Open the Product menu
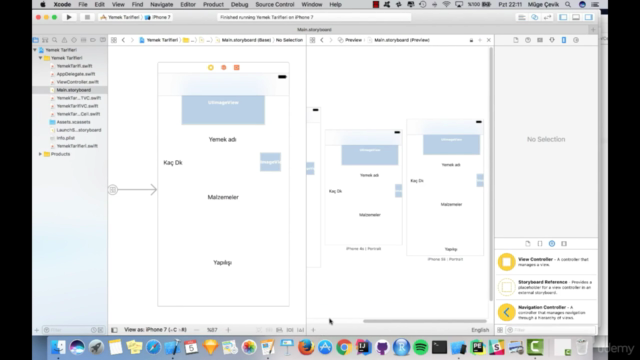 point(213,4)
